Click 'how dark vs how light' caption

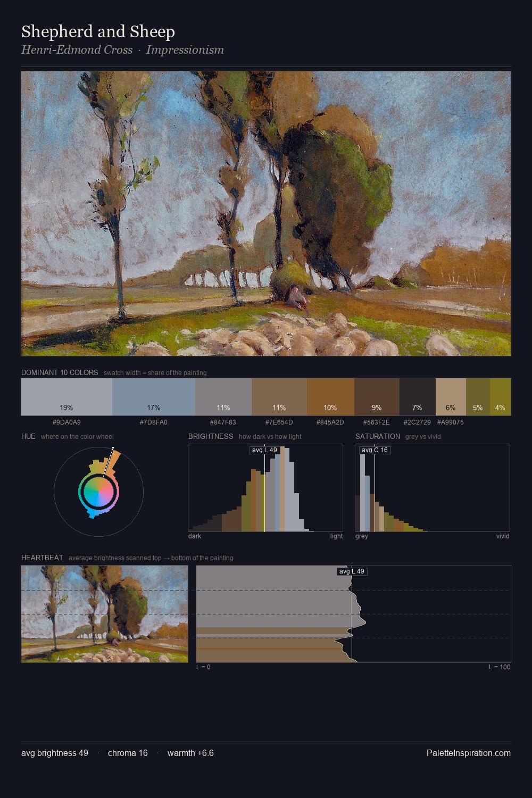(270, 437)
